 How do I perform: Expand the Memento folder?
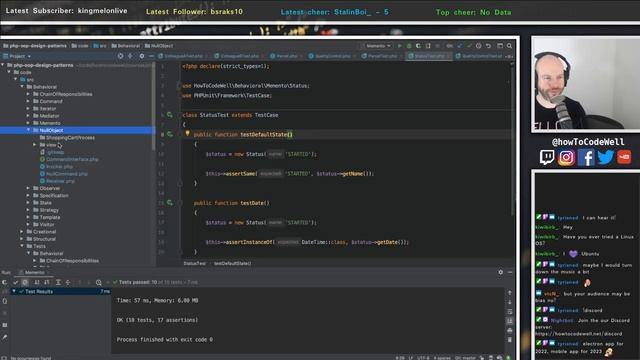pos(29,123)
